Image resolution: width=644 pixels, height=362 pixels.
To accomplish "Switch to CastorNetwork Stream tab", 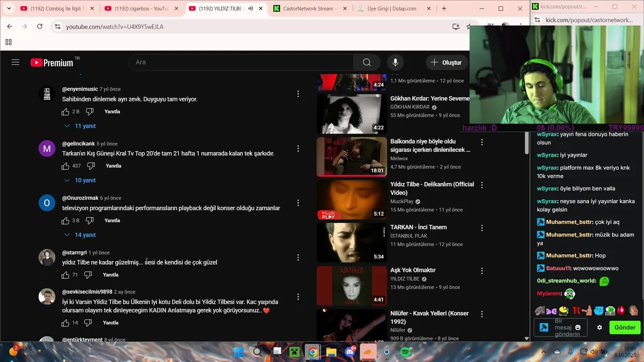I will tap(309, 9).
